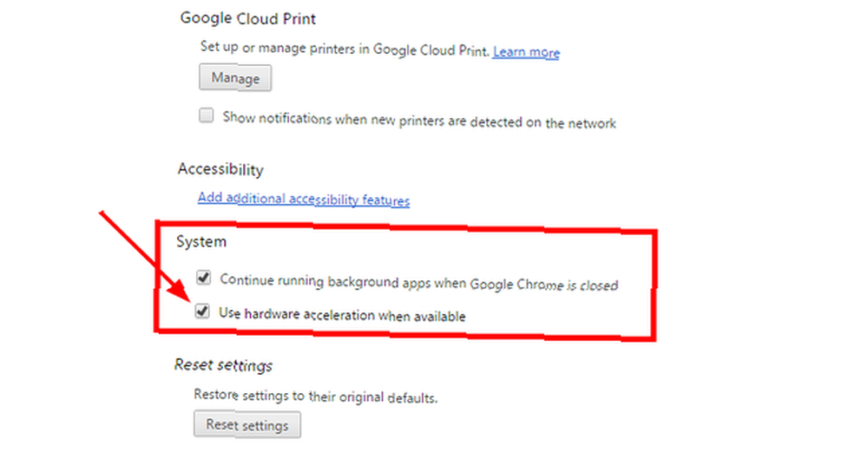
Task: Open Add additional accessibility features link
Action: point(303,199)
